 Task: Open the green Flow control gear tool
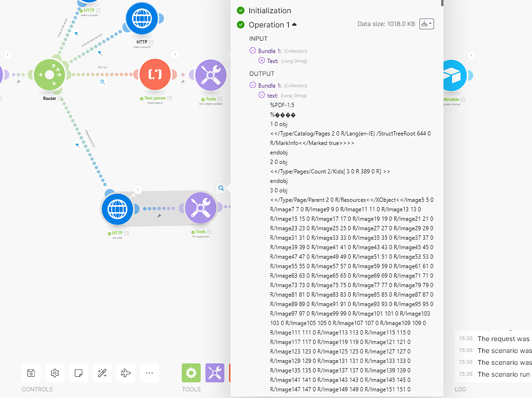click(191, 373)
